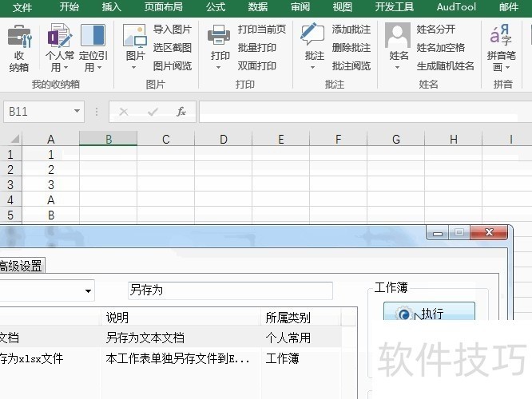
Task: Click 图片阅览 command
Action: 173,65
